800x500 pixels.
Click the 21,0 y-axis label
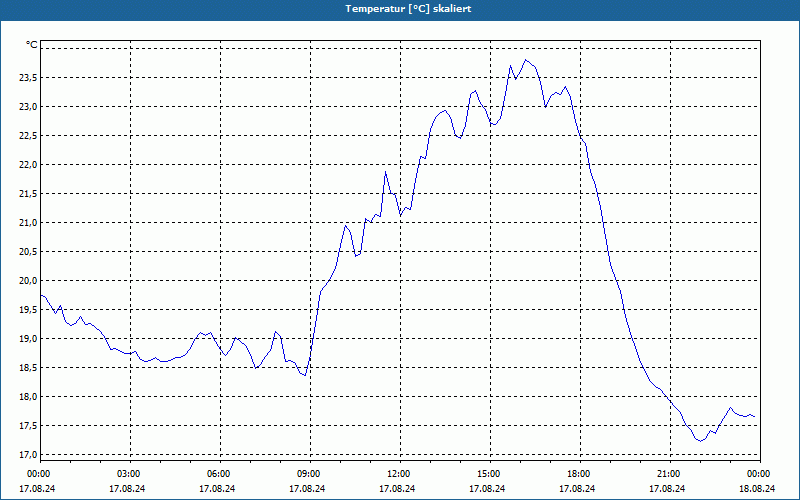[x=29, y=223]
